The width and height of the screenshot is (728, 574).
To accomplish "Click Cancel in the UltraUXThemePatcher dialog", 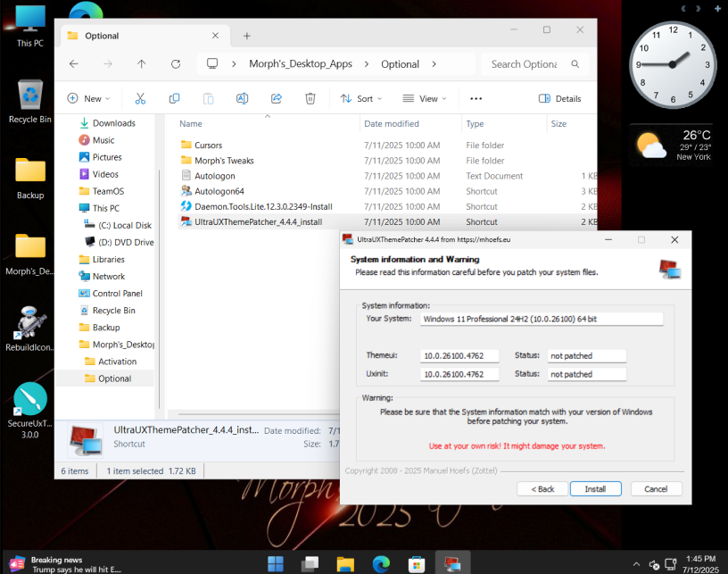I will [x=656, y=489].
